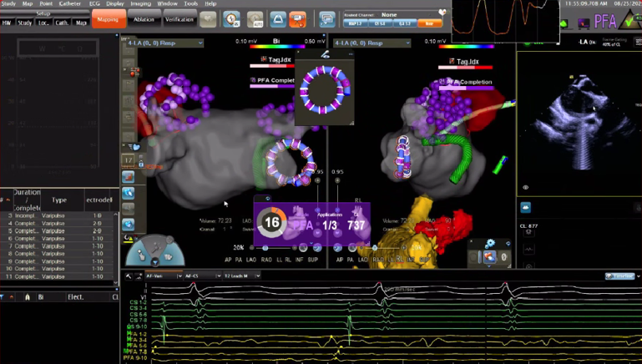This screenshot has height=364, width=642.
Task: Open the 12 Leads dropdown in ECG panel
Action: tap(258, 276)
